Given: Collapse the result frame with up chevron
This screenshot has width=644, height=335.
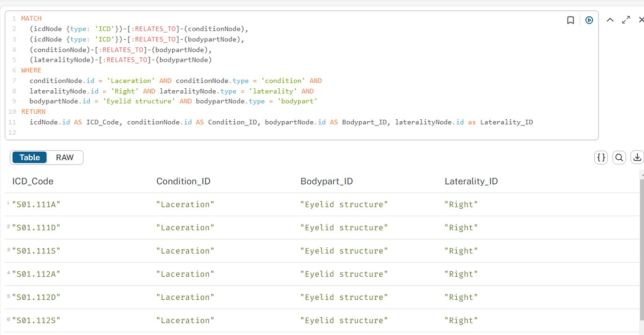Looking at the screenshot, I should [610, 20].
